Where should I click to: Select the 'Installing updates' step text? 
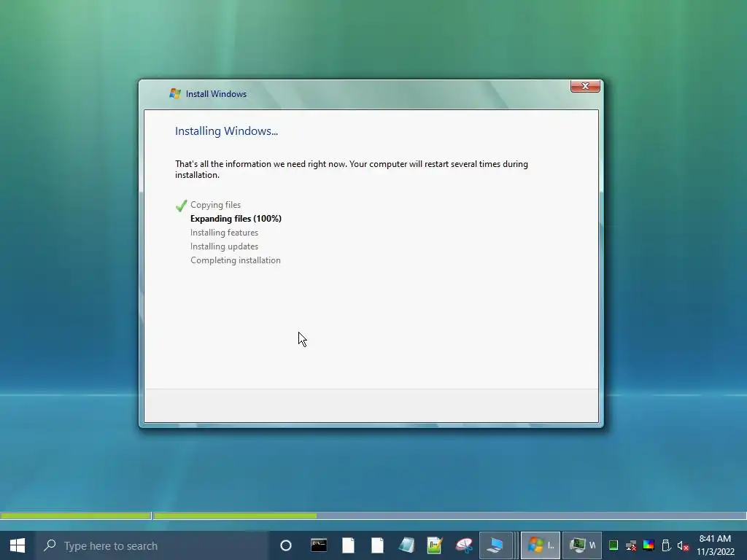tap(225, 246)
